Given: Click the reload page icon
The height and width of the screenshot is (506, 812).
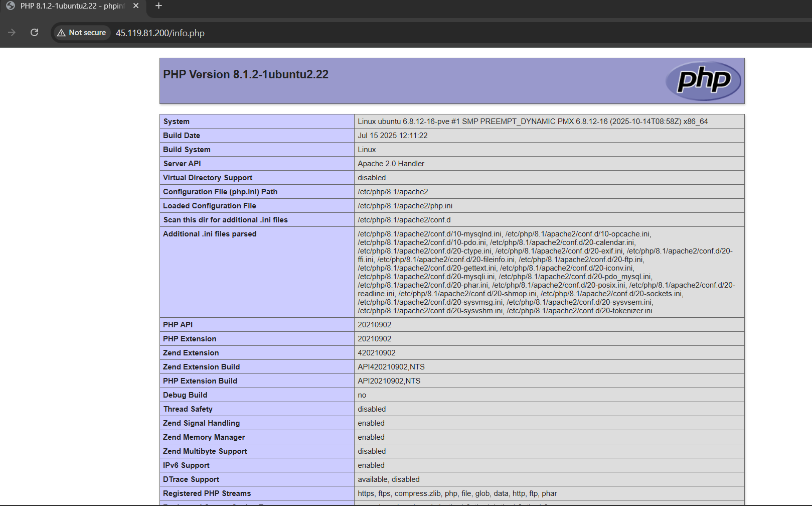Looking at the screenshot, I should [x=34, y=33].
